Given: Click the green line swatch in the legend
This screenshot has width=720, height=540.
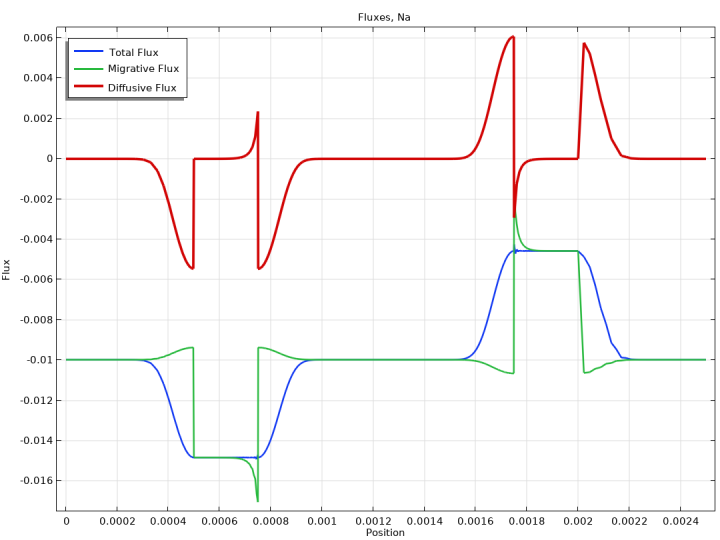Looking at the screenshot, I should [87, 69].
